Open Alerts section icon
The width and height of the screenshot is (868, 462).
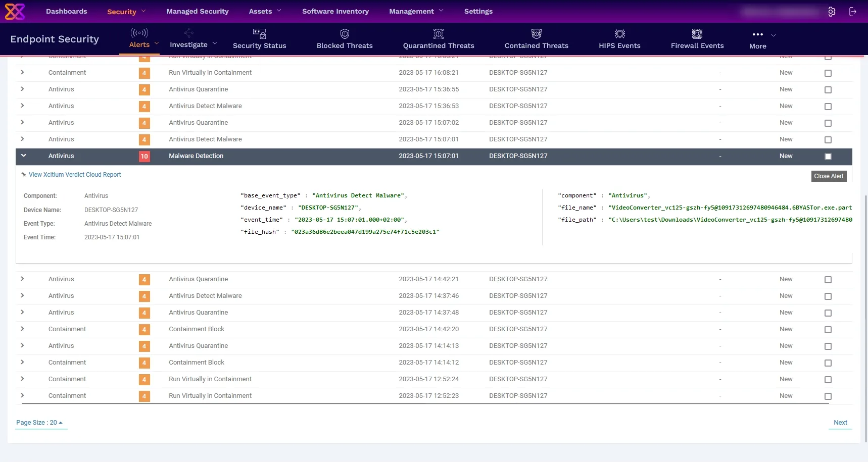point(139,33)
